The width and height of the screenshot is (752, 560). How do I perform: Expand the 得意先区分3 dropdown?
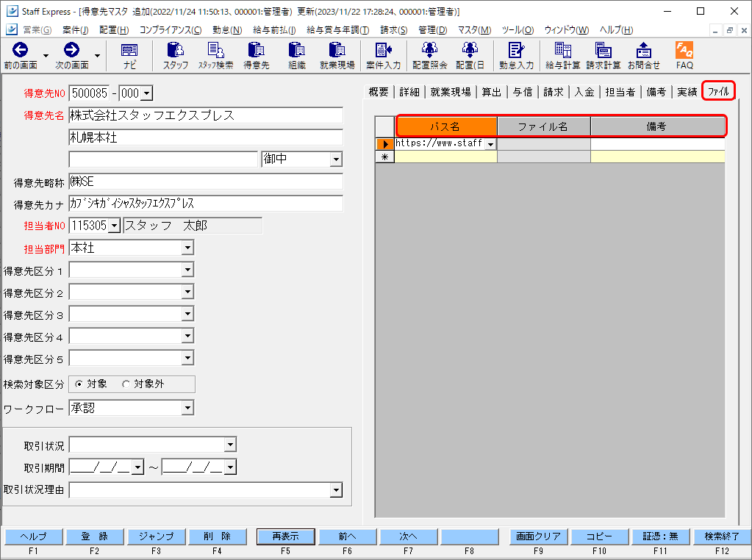pyautogui.click(x=187, y=314)
